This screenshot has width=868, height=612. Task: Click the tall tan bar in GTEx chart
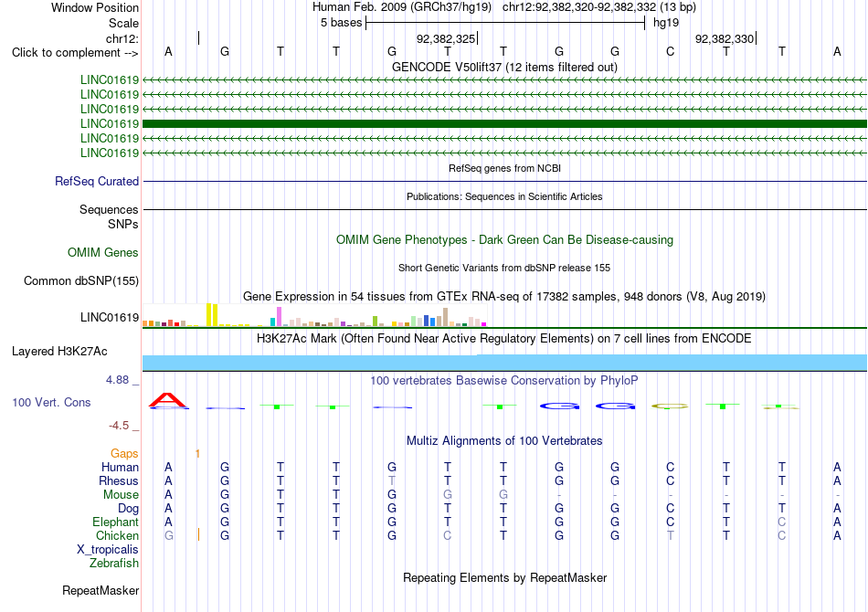[446, 317]
